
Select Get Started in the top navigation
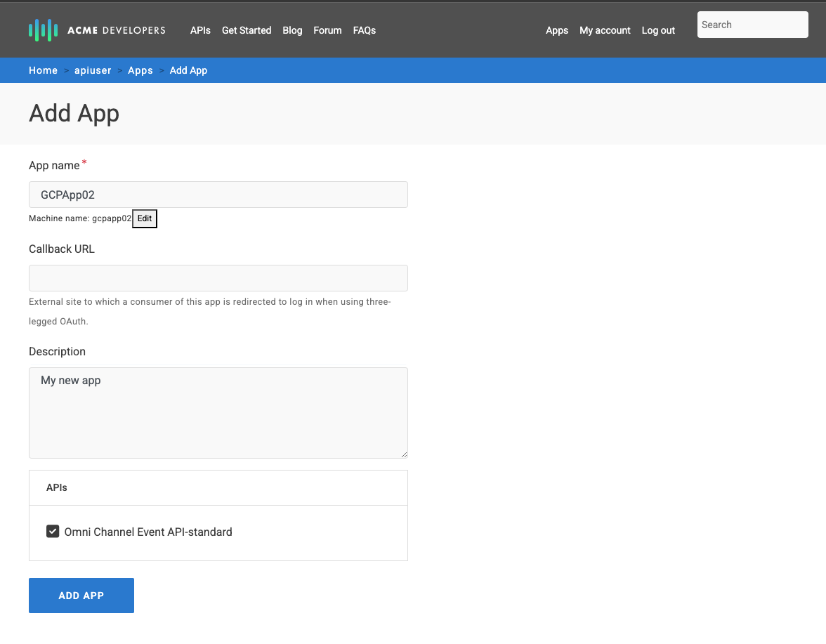click(x=247, y=30)
